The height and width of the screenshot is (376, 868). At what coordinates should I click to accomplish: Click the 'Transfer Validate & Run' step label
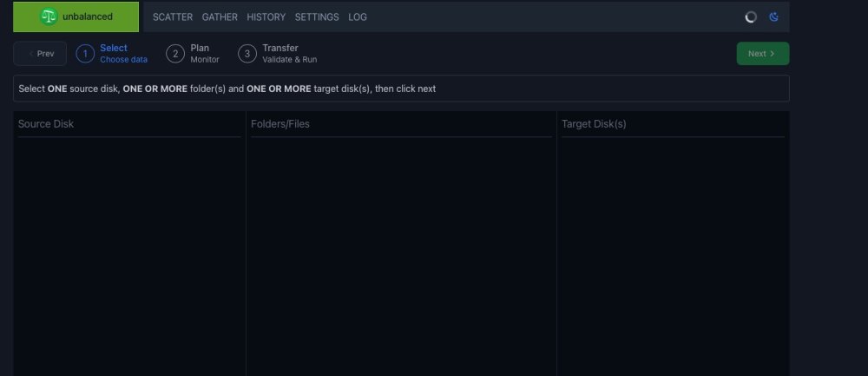tap(290, 54)
